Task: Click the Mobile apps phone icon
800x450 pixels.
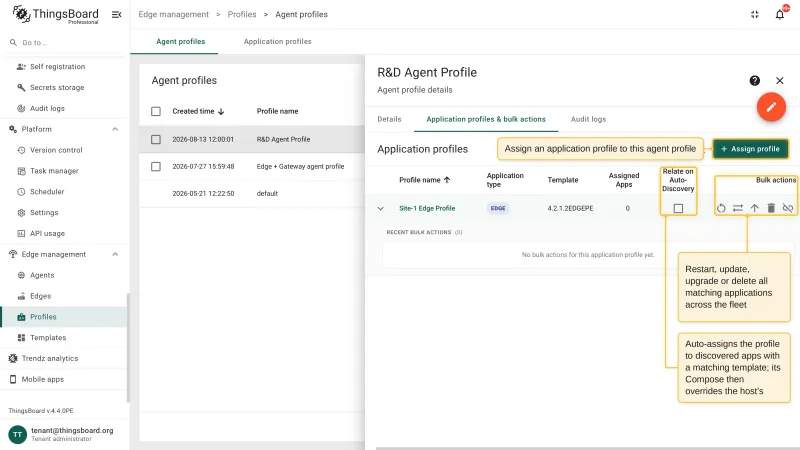Action: (13, 379)
